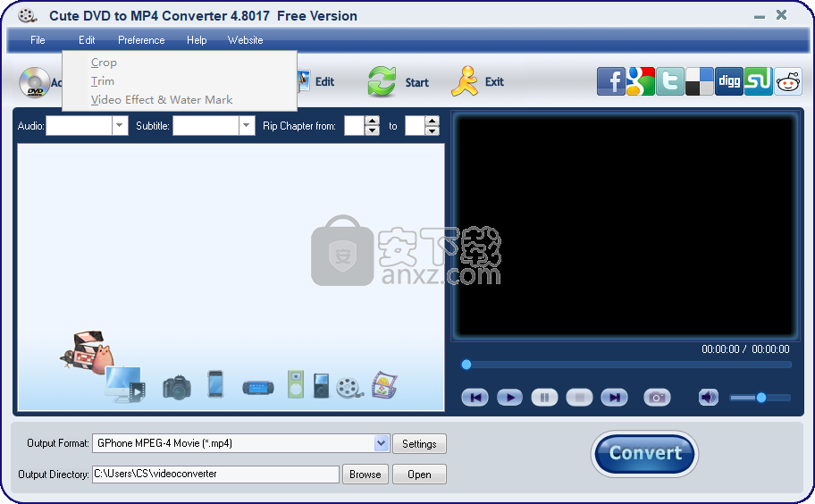
Task: Click the Settings button
Action: coord(419,444)
